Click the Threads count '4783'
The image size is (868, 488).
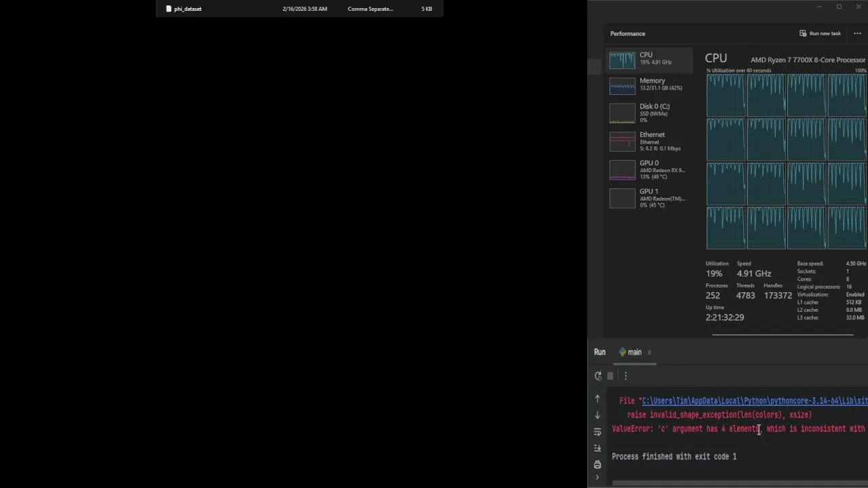pyautogui.click(x=746, y=296)
